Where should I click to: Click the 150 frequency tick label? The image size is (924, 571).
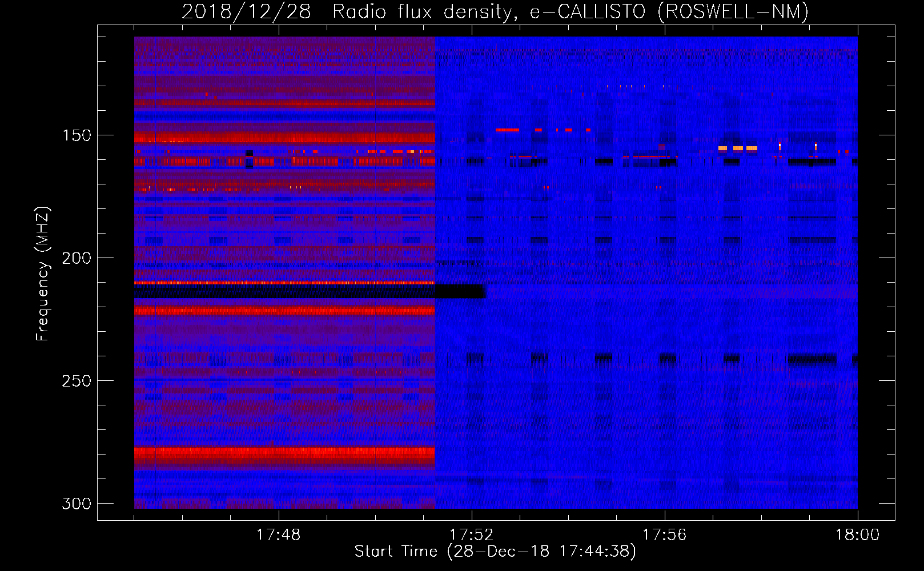[x=77, y=135]
